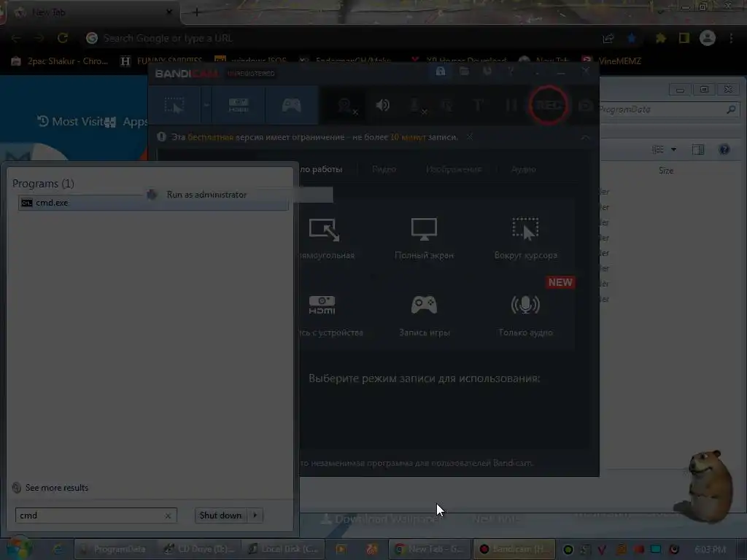Screen dimensions: 747x560
Task: Sort by the Size column header
Action: 666,171
